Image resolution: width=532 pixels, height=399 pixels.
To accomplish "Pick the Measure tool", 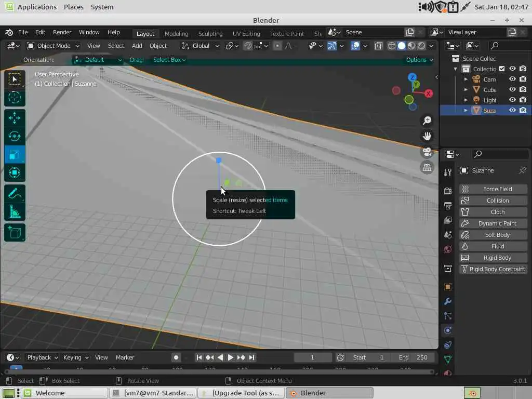I will point(14,212).
